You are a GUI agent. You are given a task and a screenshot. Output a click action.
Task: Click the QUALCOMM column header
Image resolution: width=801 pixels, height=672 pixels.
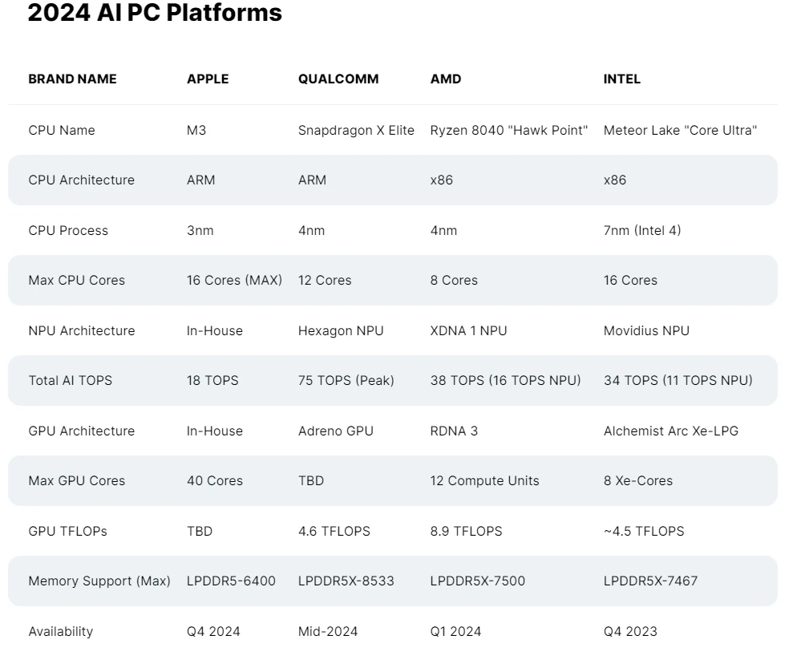pyautogui.click(x=338, y=79)
